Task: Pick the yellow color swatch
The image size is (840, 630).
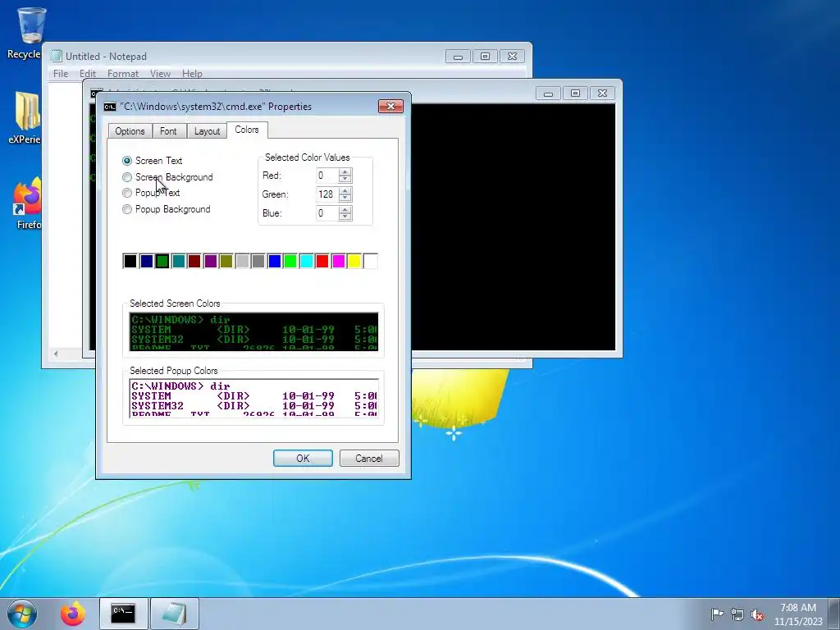Action: (354, 261)
